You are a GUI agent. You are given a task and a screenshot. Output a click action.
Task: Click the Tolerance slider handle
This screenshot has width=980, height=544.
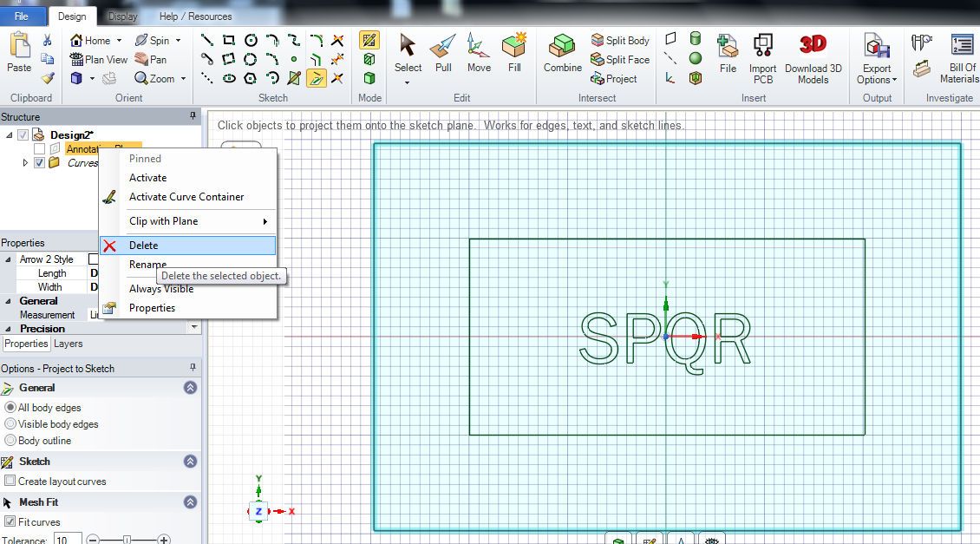(x=127, y=540)
